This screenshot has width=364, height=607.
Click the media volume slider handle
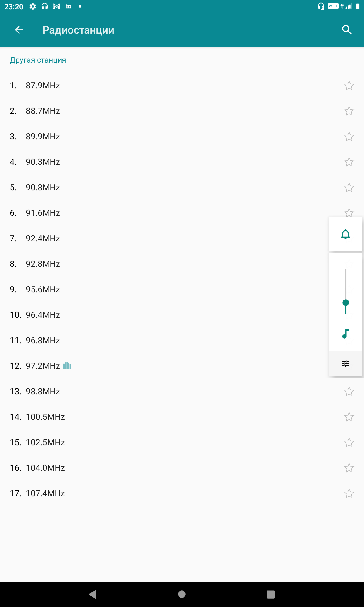[345, 303]
